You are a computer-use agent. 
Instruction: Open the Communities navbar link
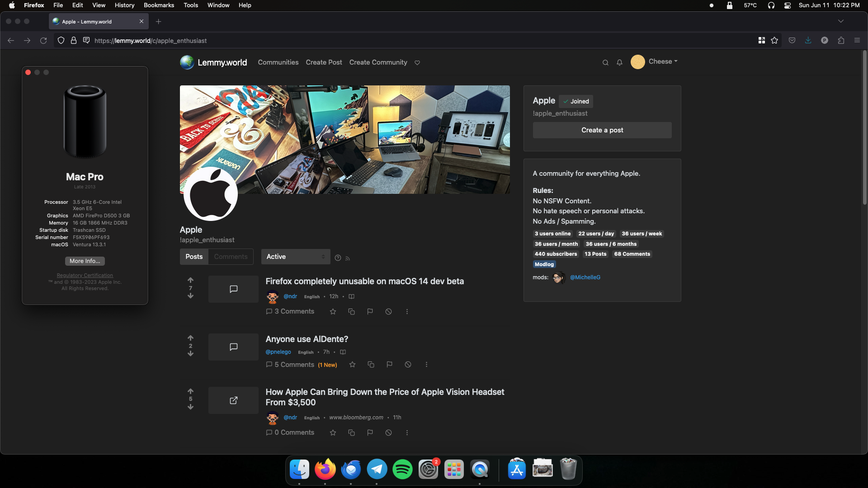[278, 62]
